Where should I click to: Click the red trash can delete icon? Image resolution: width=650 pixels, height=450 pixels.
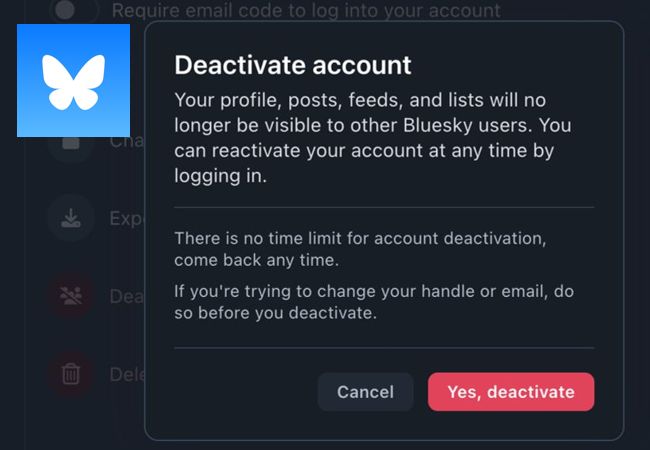[71, 374]
